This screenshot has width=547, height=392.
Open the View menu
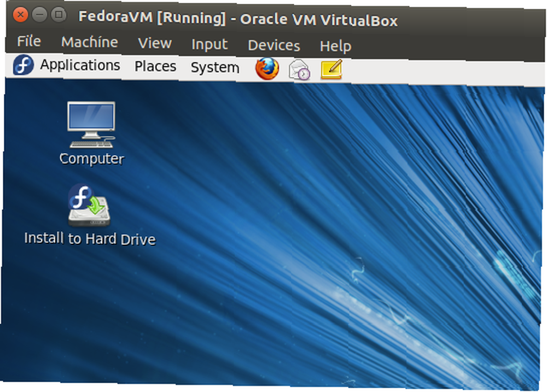tap(155, 43)
